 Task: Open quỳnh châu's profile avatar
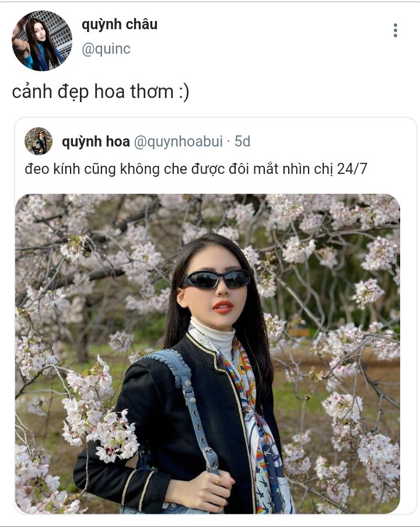42,41
